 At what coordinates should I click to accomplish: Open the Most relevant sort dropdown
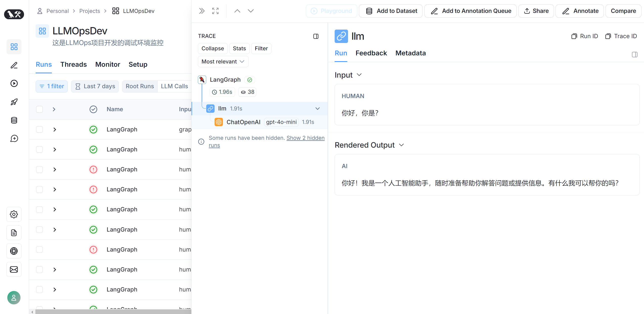click(x=223, y=61)
